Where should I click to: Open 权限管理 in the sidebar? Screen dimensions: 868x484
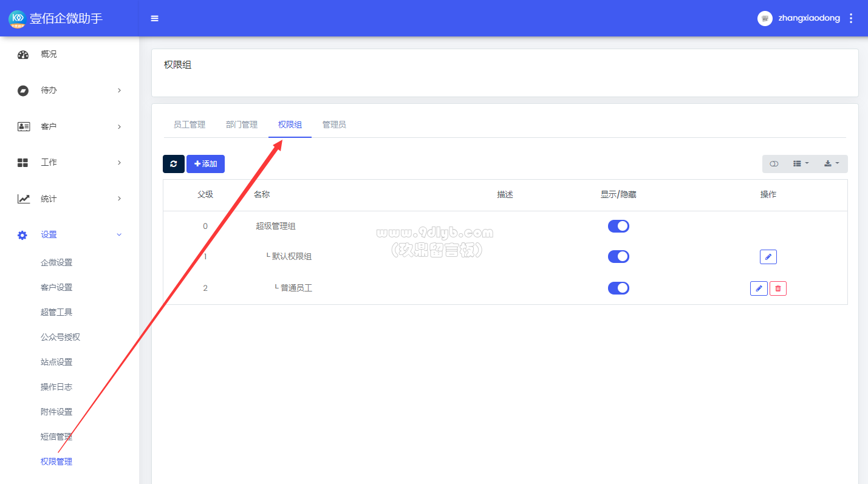[56, 462]
